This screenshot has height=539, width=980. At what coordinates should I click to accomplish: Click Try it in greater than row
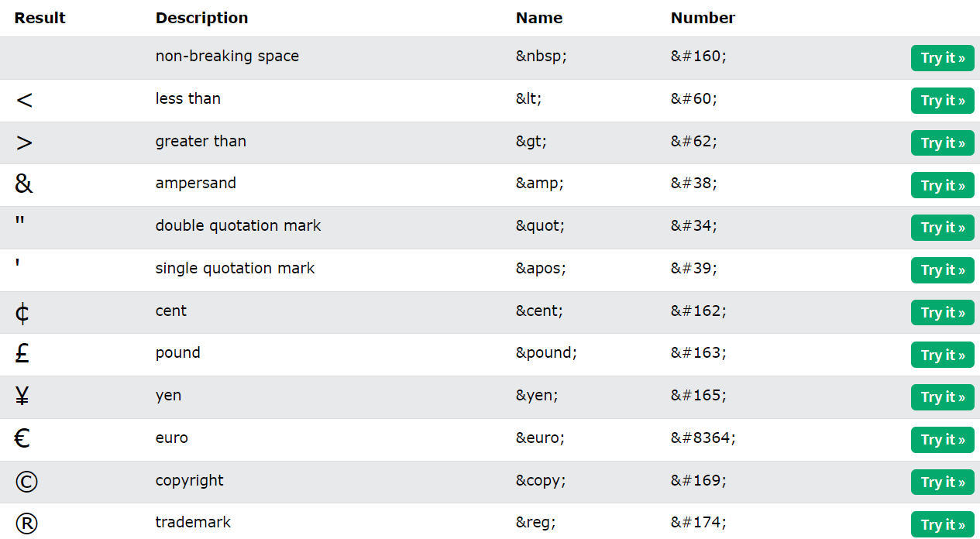[942, 143]
